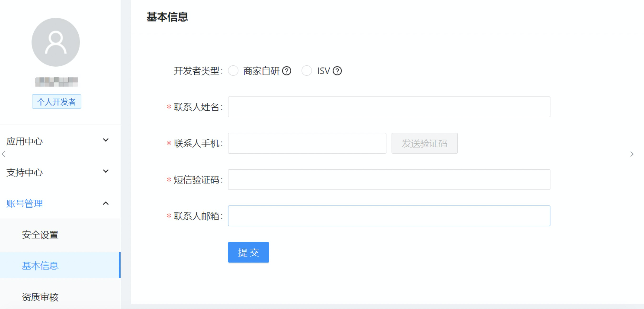Expand 应用中心 with its chevron
The width and height of the screenshot is (644, 309).
coord(106,140)
